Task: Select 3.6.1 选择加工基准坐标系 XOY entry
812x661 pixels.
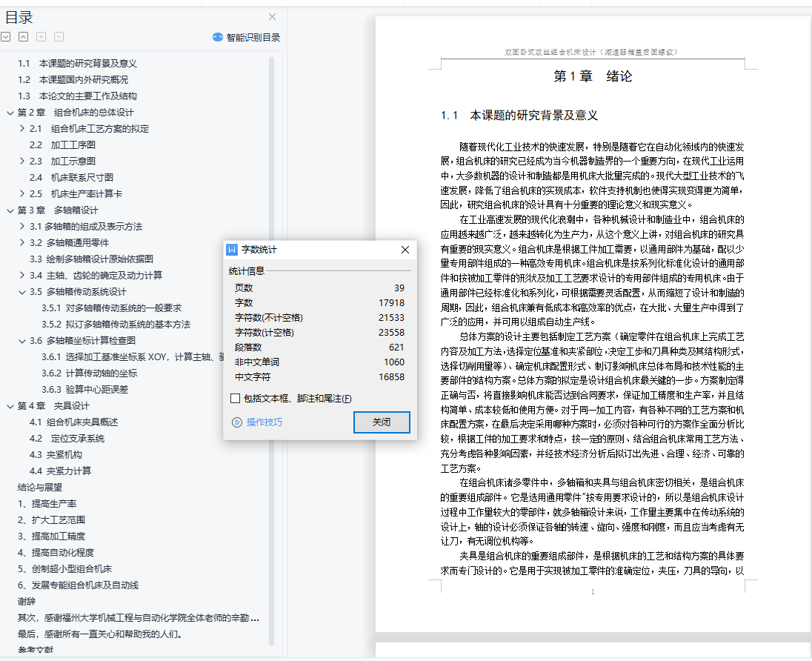Action: (133, 357)
